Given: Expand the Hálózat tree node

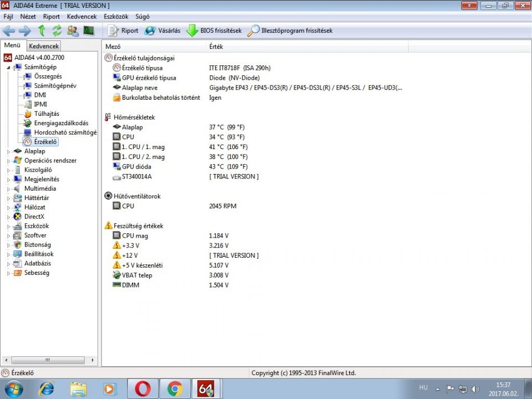Looking at the screenshot, I should pos(8,208).
